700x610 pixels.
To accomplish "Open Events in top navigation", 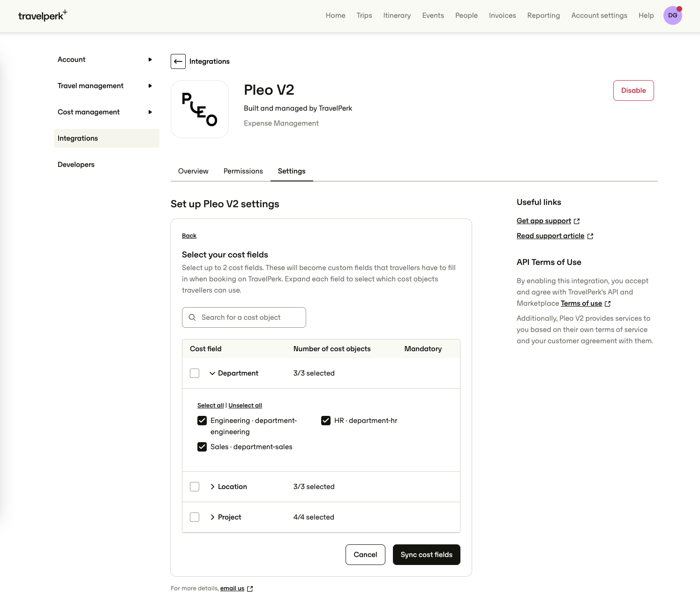I will click(x=433, y=15).
